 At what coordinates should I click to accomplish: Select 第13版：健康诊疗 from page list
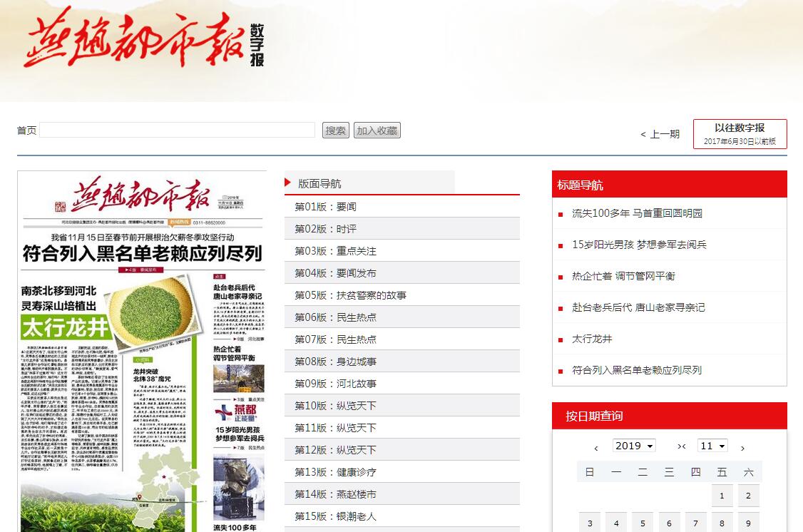336,472
